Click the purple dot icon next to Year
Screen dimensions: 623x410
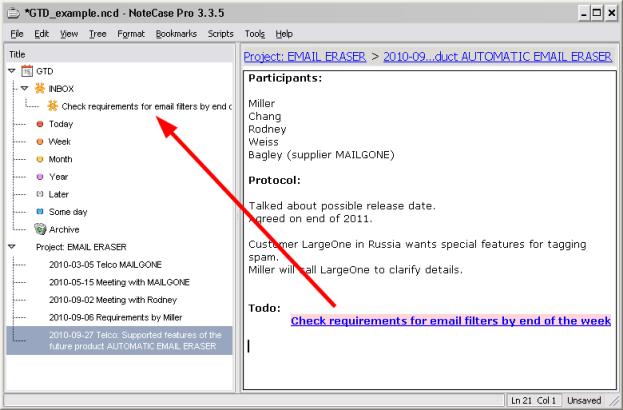pos(40,176)
